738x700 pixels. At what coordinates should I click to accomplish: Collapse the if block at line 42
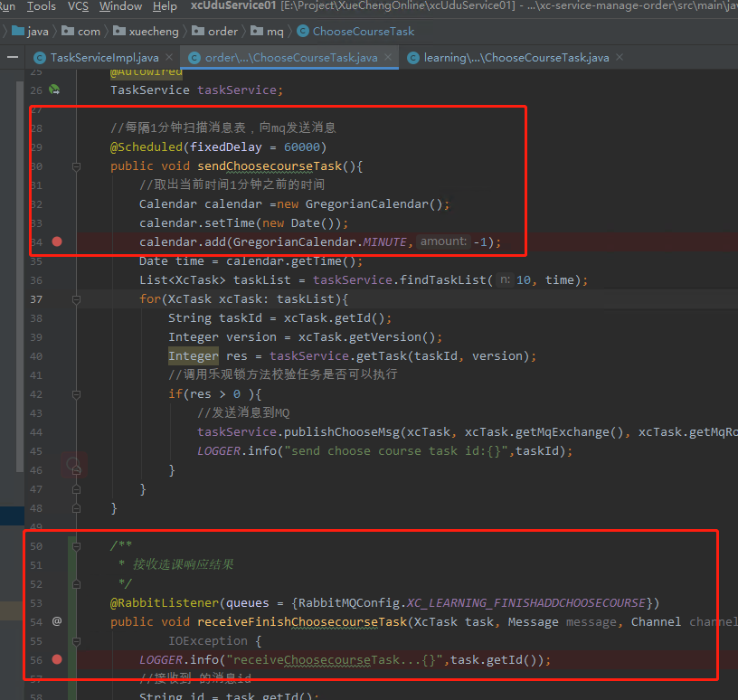point(76,394)
